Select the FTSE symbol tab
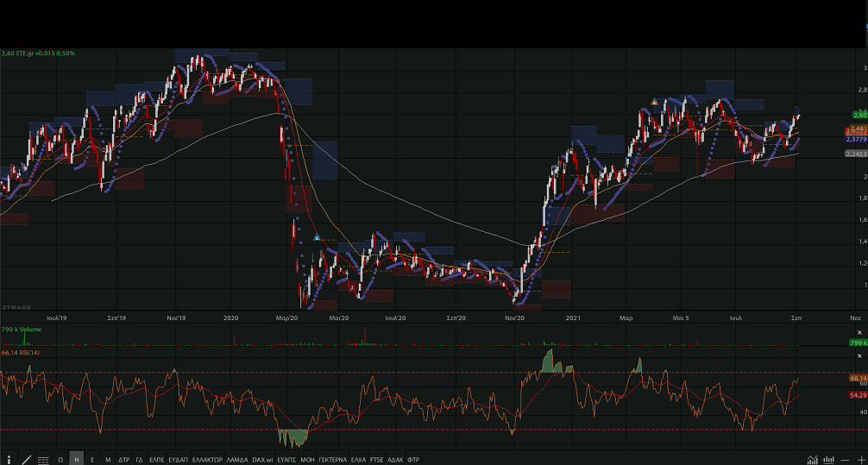This screenshot has width=868, height=465. [377, 460]
